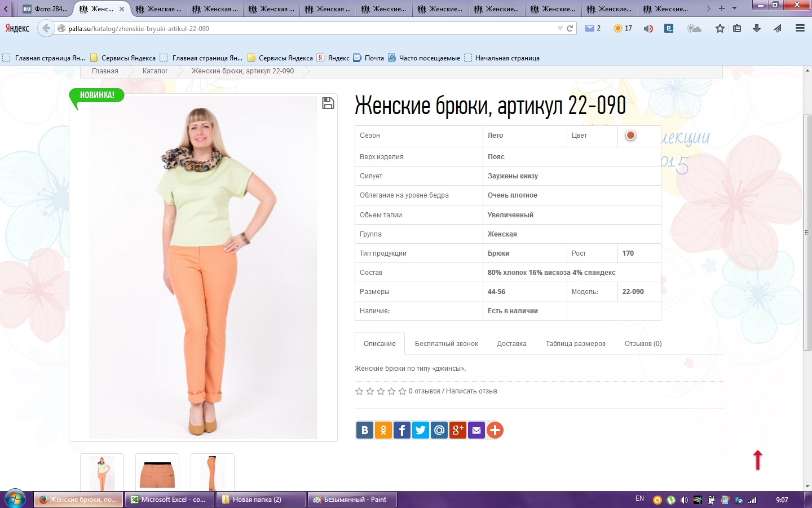812x508 pixels.
Task: Share the product on Facebook
Action: click(401, 430)
